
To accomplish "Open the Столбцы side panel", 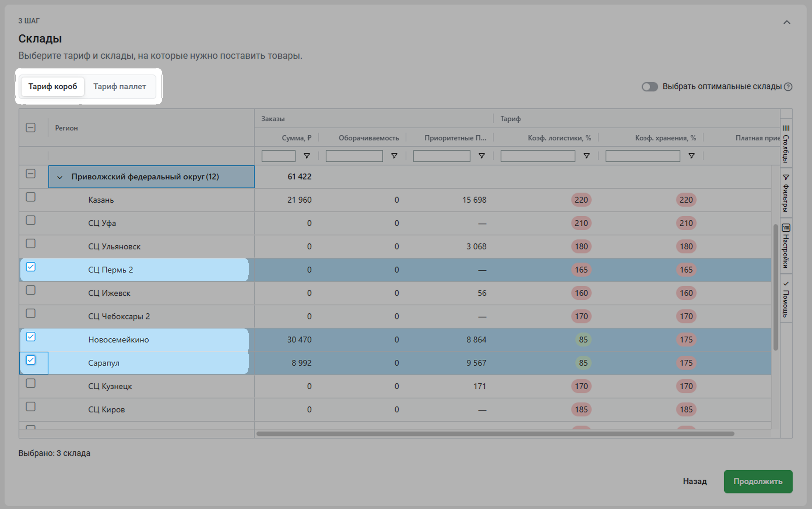I will click(x=786, y=144).
